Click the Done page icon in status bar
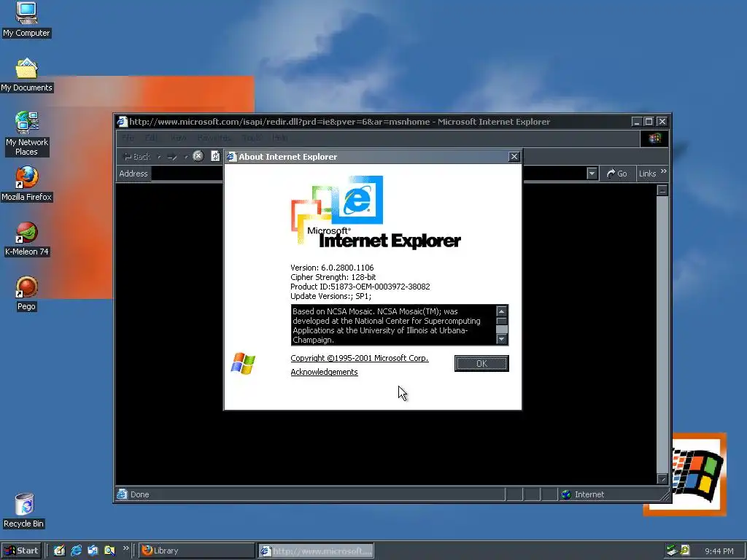Image resolution: width=747 pixels, height=560 pixels. [123, 494]
